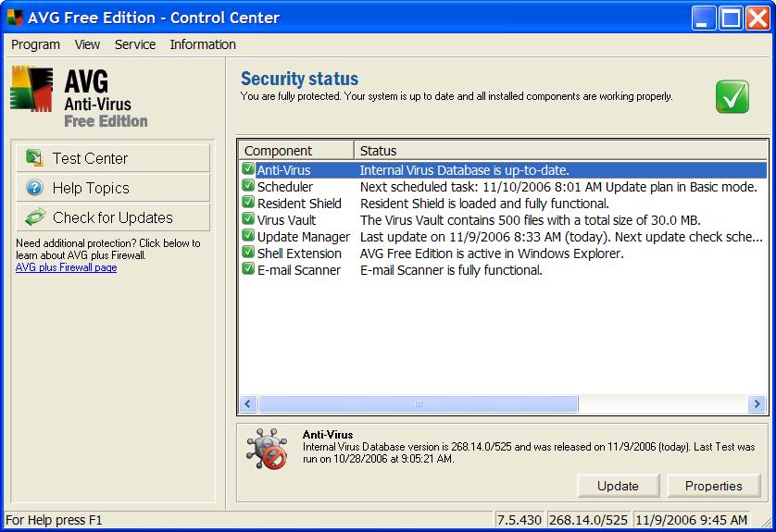Click green check icon beside Anti-Virus row
This screenshot has width=776, height=532.
coord(248,169)
